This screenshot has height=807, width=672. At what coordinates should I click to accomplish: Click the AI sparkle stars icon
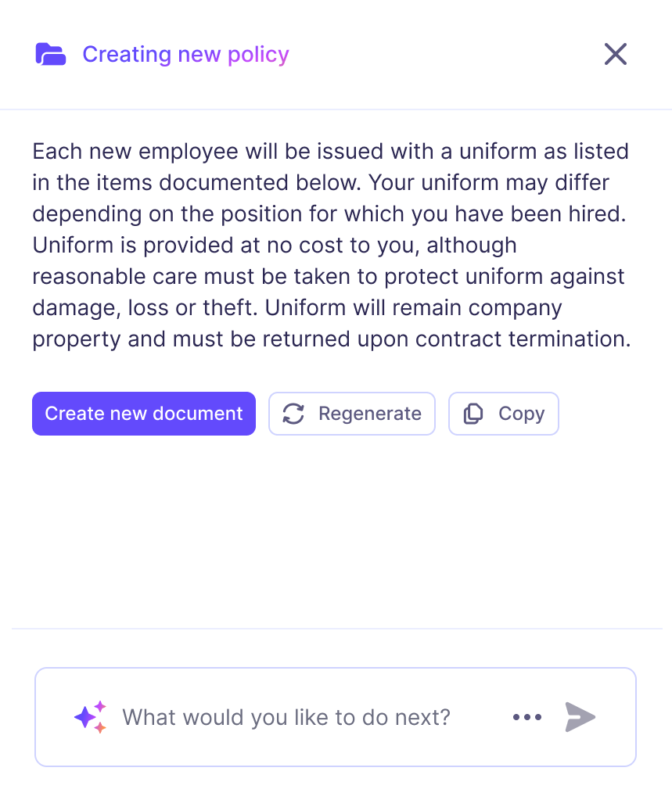pyautogui.click(x=90, y=717)
